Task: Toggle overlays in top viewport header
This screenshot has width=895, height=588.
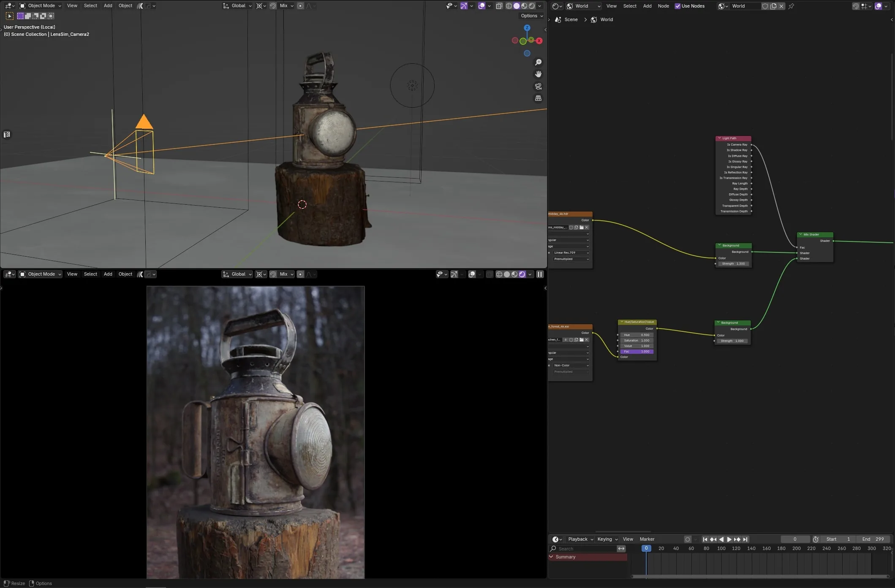Action: [482, 6]
